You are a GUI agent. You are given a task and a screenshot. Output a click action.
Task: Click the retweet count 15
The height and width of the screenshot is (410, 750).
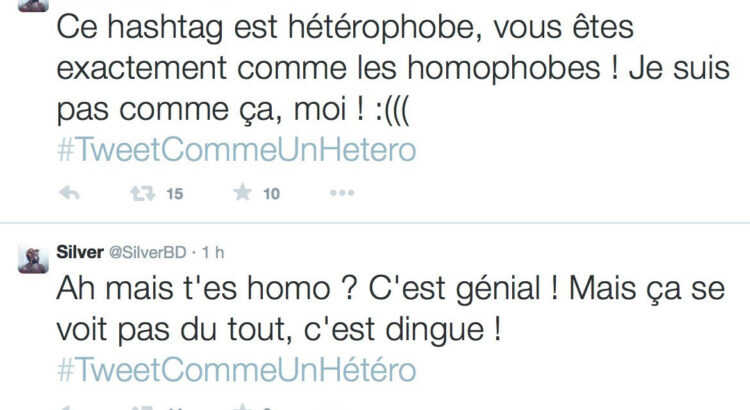pos(175,195)
